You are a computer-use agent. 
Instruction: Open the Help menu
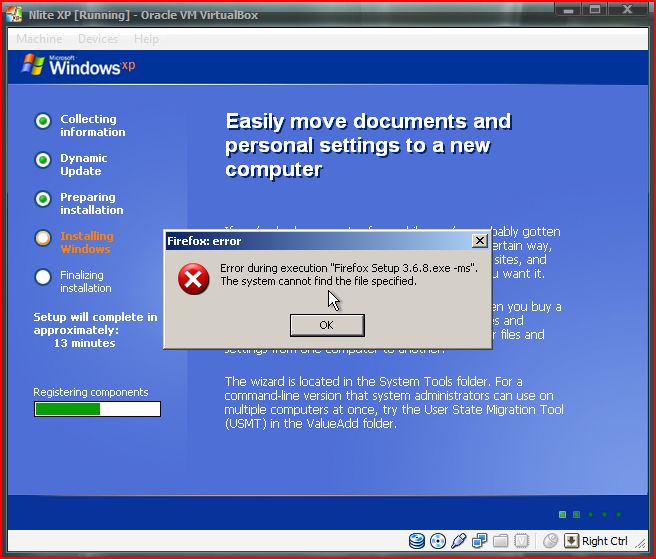click(x=146, y=39)
